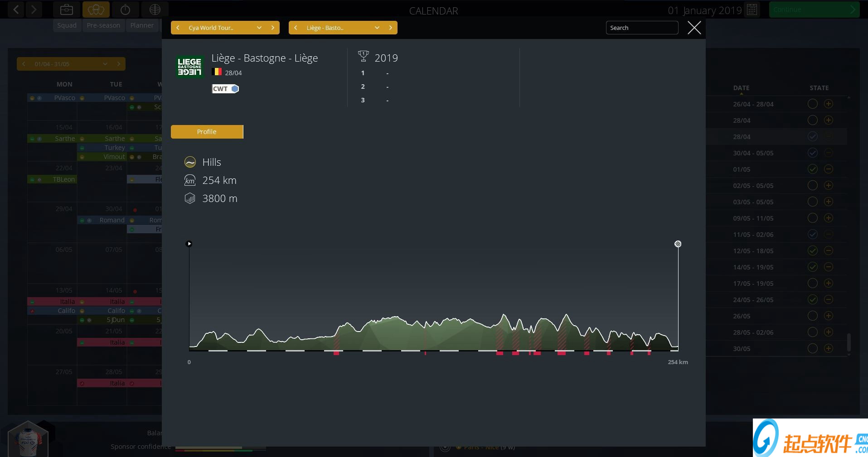Go to previous race before Liège - Basto
This screenshot has width=868, height=457.
(x=296, y=28)
